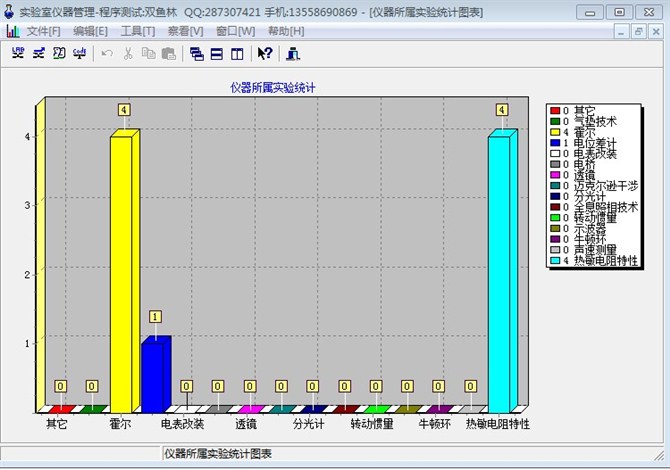
Task: Click the tall yellow 霍尔 bar
Action: 124,271
